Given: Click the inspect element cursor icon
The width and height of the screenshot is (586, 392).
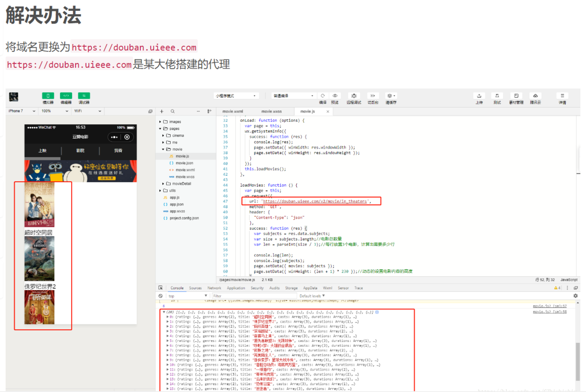Looking at the screenshot, I should [161, 288].
